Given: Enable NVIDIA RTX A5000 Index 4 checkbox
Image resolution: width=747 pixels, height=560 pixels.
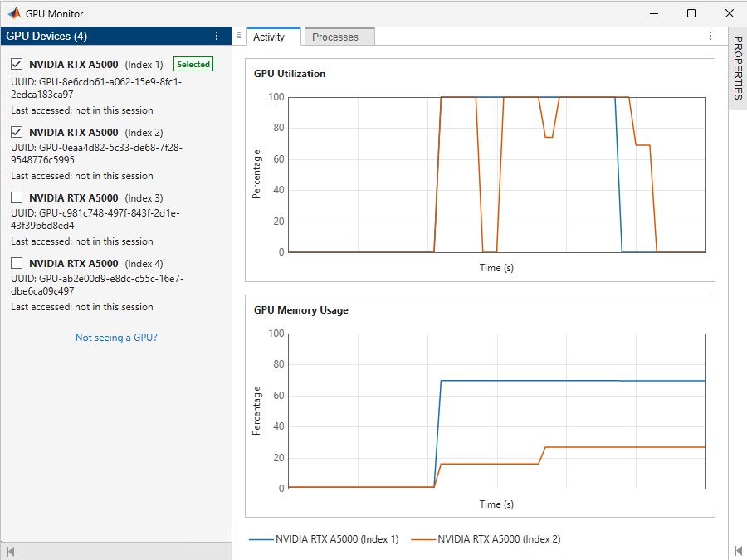Looking at the screenshot, I should coord(17,263).
